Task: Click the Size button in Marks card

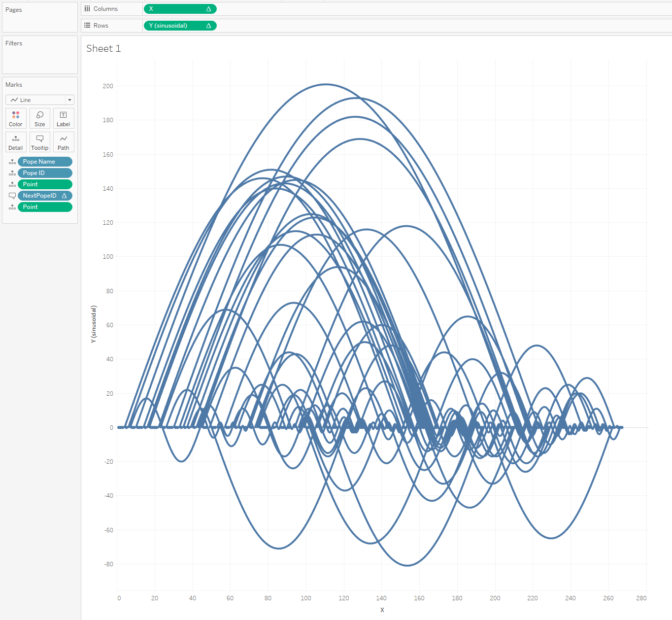Action: (40, 118)
